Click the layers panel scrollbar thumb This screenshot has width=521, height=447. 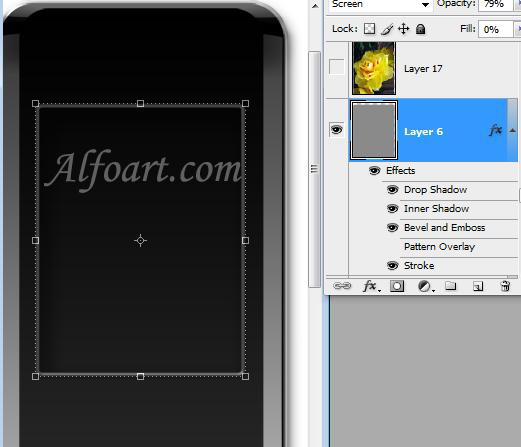513,277
